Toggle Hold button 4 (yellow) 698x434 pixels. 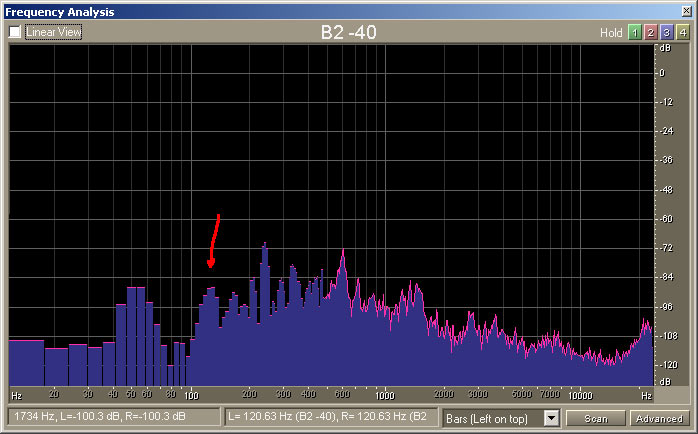(682, 32)
